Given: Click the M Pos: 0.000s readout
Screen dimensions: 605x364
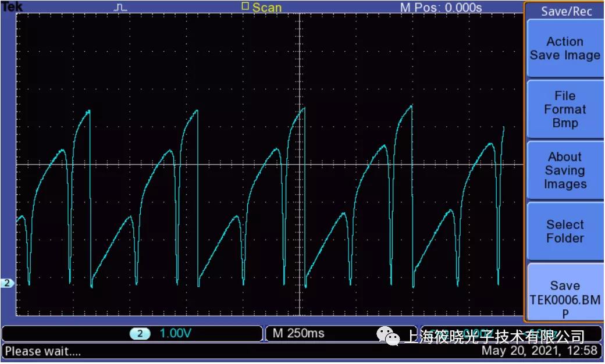Looking at the screenshot, I should coord(440,8).
